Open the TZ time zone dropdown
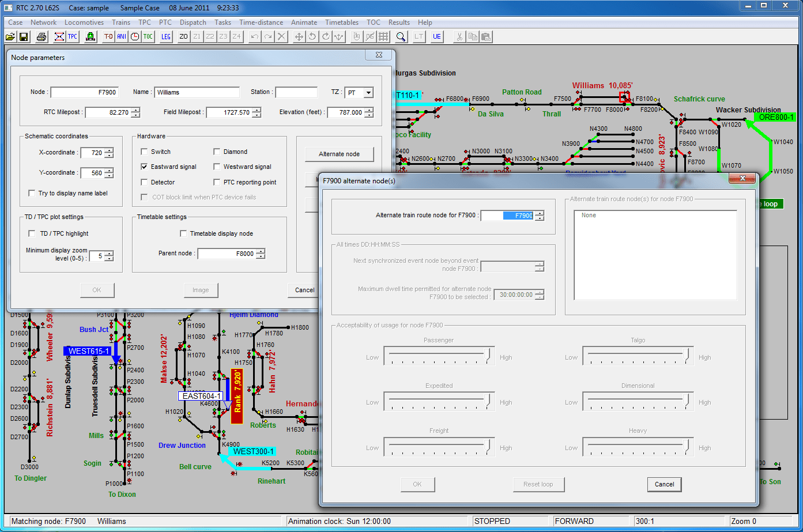 point(369,93)
